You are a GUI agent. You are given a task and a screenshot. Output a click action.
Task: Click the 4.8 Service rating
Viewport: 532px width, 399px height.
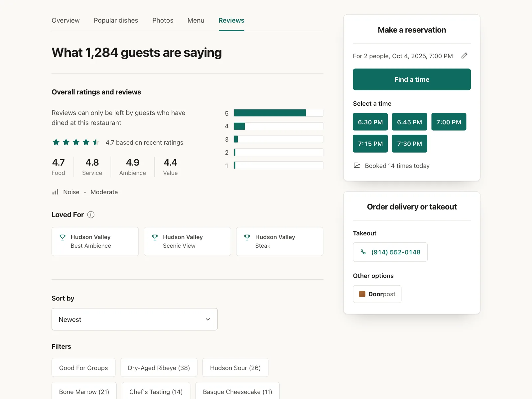[x=92, y=167]
